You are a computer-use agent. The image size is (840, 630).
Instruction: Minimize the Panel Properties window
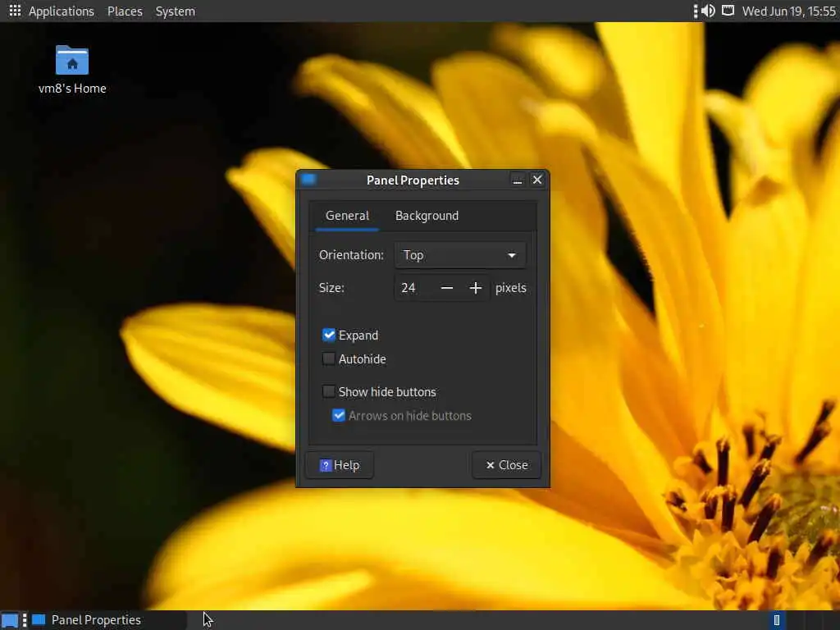pyautogui.click(x=518, y=180)
